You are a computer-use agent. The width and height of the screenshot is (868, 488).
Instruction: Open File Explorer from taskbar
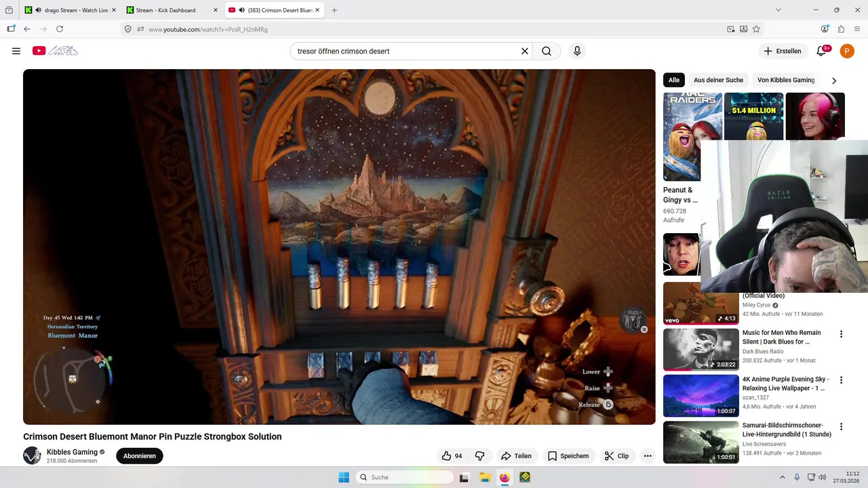click(485, 477)
